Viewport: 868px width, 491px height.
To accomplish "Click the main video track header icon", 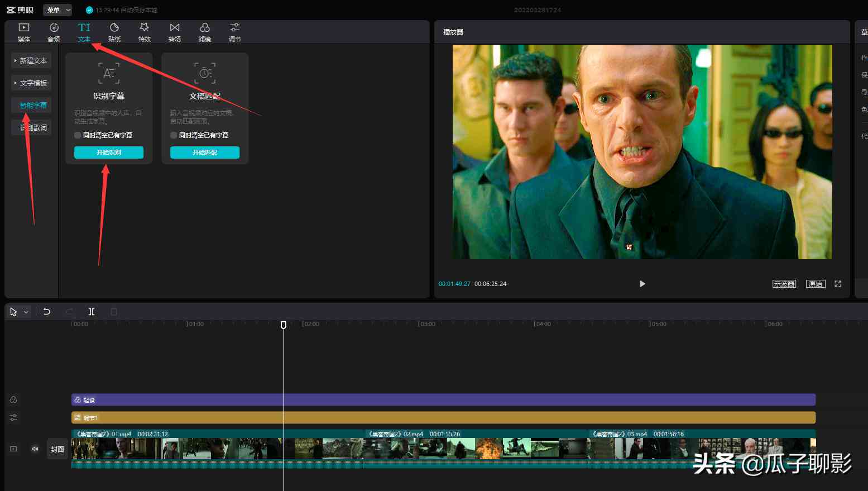I will [x=13, y=449].
